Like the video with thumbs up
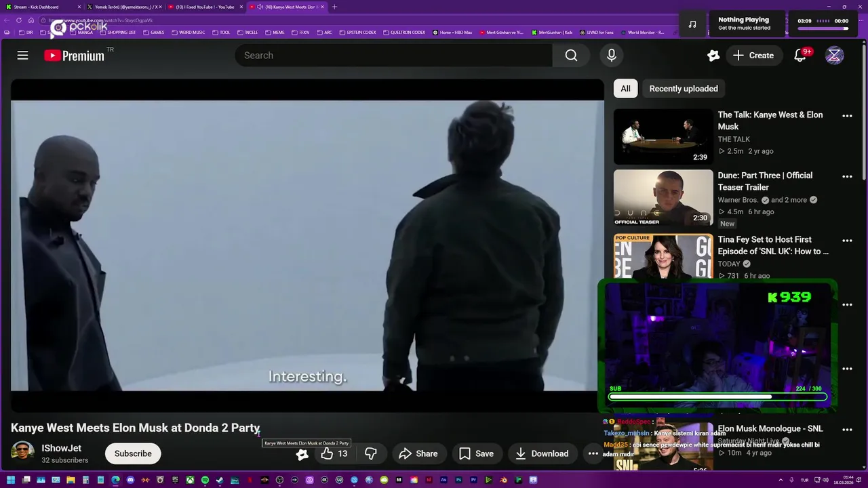This screenshot has height=488, width=868. point(334,453)
